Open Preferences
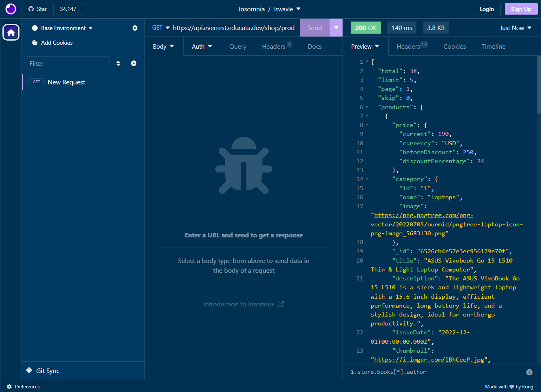This screenshot has height=392, width=541. (24, 387)
